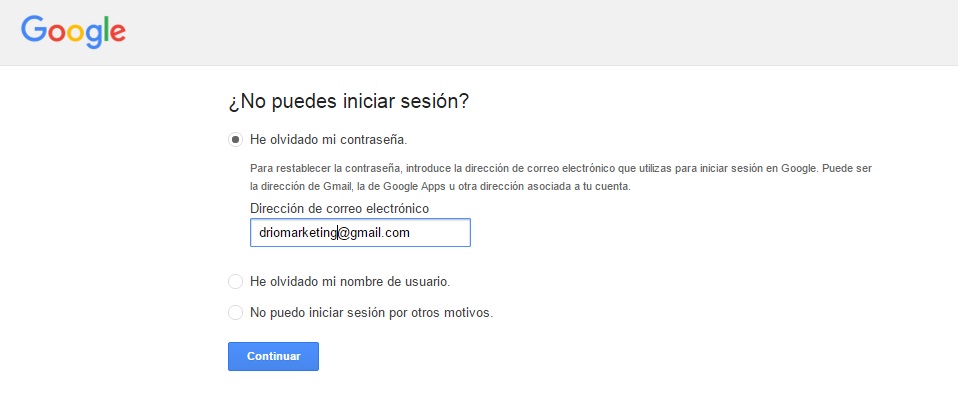The height and width of the screenshot is (412, 958).
Task: Click the '¿No puedes iniciar sesión?' heading
Action: (x=348, y=101)
